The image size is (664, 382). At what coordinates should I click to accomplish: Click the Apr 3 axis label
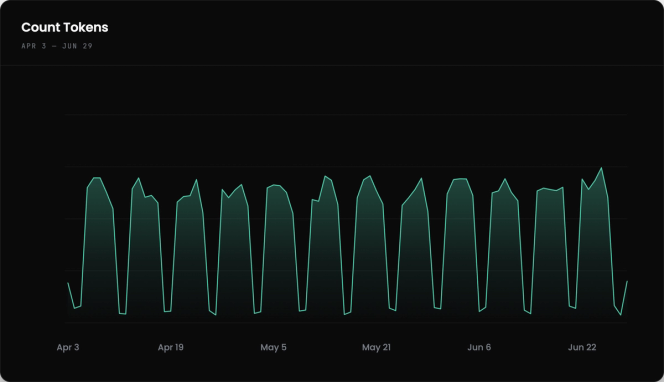point(68,347)
